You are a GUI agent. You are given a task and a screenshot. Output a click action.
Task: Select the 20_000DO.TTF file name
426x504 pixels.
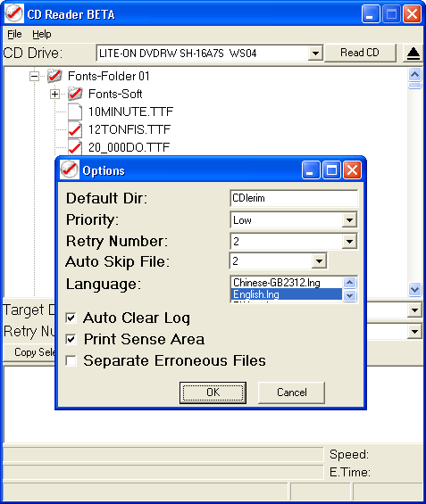(129, 147)
